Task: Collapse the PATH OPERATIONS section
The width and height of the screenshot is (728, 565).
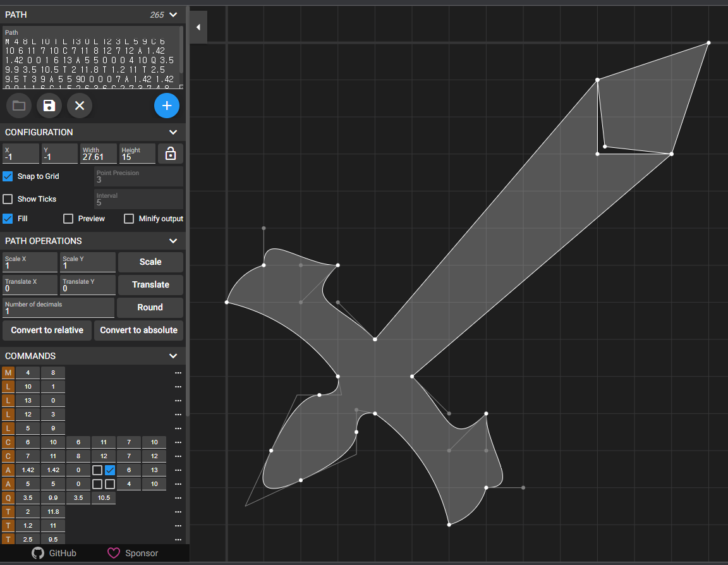Action: (x=173, y=241)
